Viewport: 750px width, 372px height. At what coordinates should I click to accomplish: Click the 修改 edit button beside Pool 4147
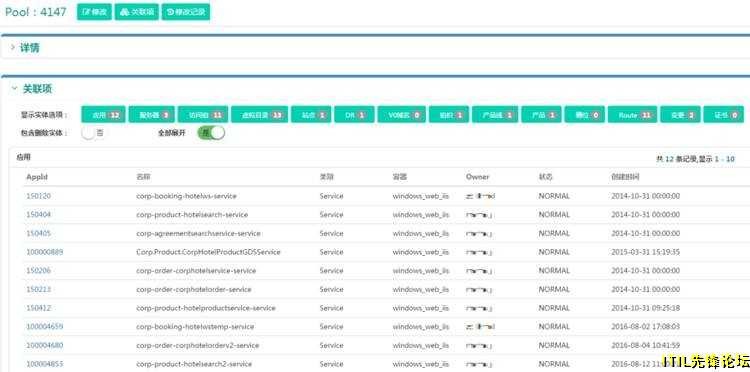coord(94,12)
